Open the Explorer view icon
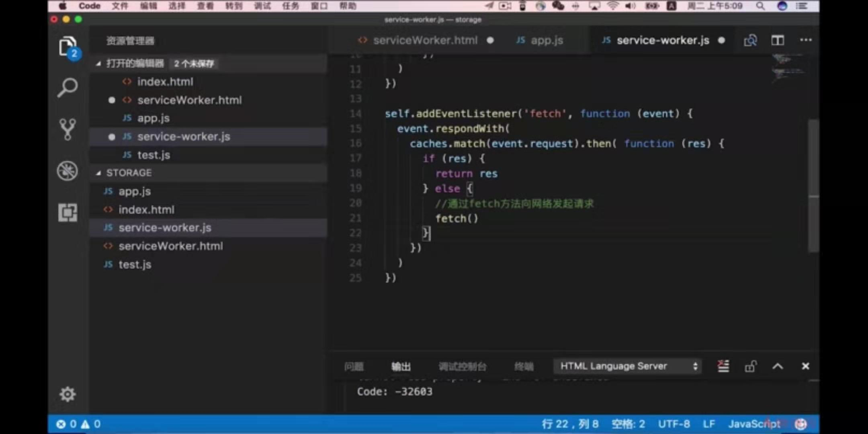The width and height of the screenshot is (868, 434). click(x=67, y=47)
